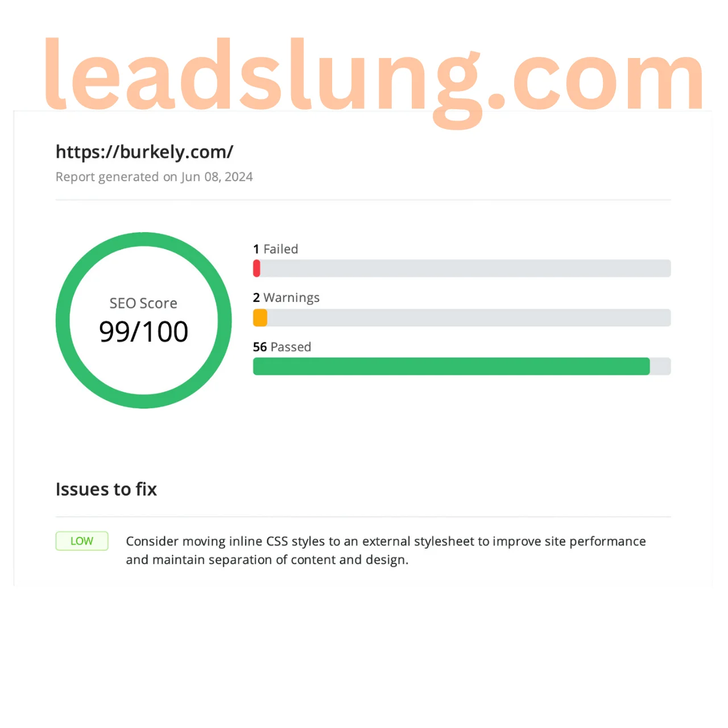Click unfilled gray end of Passed bar
The height and width of the screenshot is (728, 728).
pos(660,366)
